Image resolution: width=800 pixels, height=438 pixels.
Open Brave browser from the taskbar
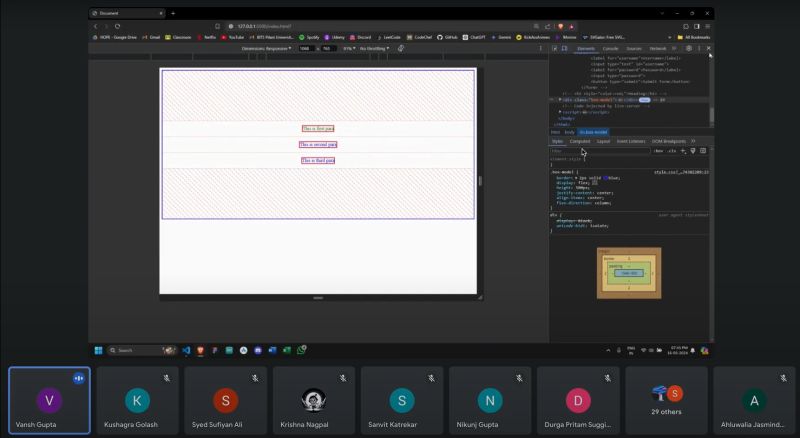[201, 350]
